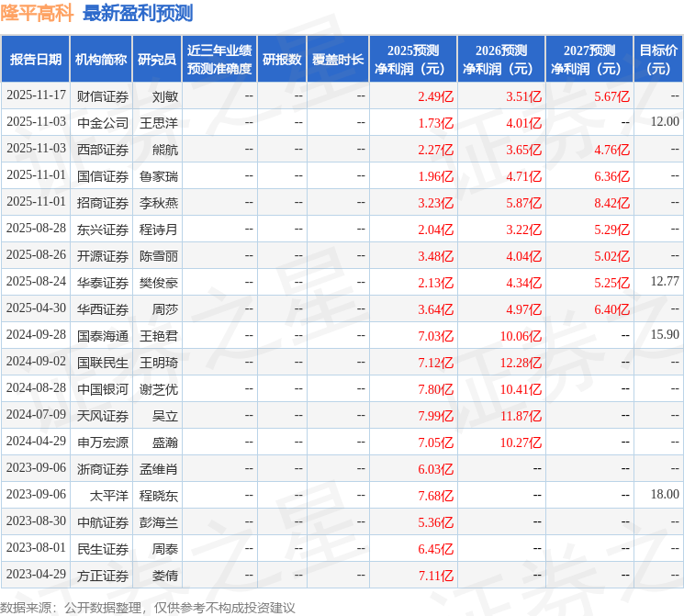
Task: Click the 2025预测净利润 column header
Action: tap(413, 59)
